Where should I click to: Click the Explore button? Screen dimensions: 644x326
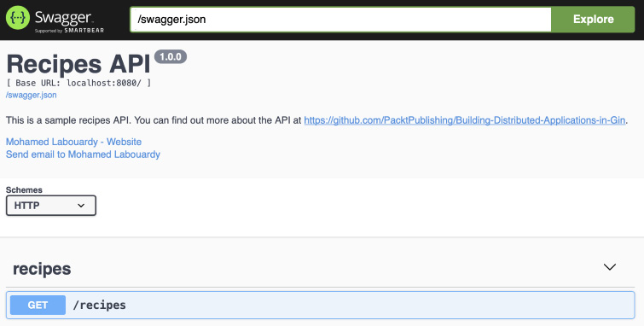(593, 20)
